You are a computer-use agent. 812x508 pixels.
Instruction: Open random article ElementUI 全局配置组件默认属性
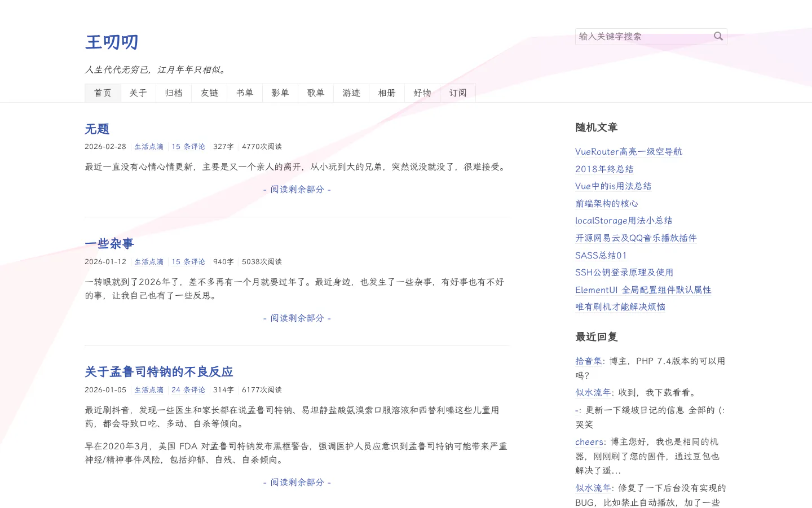pos(643,290)
